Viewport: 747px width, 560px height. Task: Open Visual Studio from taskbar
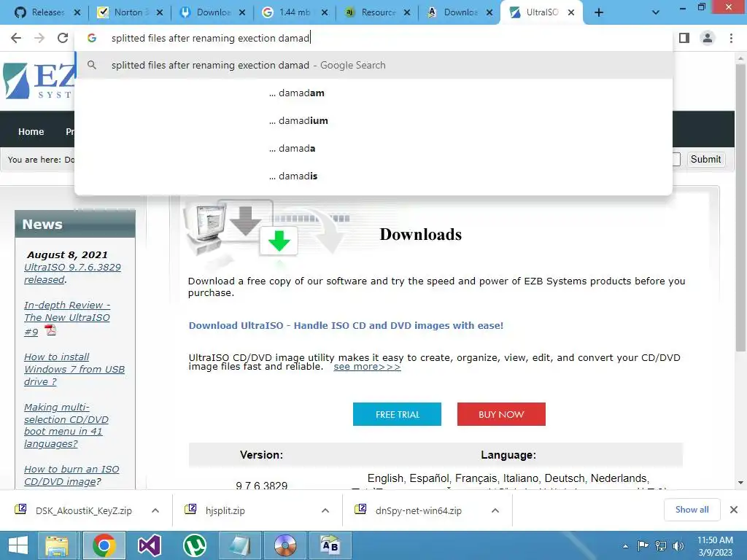coord(150,545)
